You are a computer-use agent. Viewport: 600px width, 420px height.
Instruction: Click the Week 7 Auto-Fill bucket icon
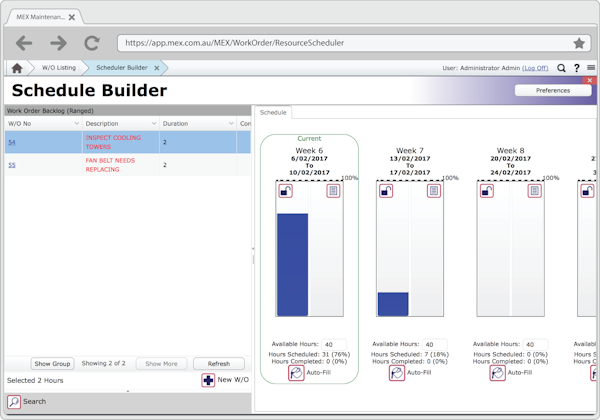pyautogui.click(x=397, y=373)
